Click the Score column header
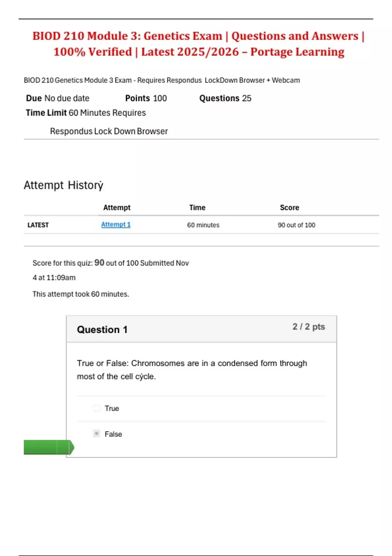The height and width of the screenshot is (556, 392). pyautogui.click(x=289, y=208)
